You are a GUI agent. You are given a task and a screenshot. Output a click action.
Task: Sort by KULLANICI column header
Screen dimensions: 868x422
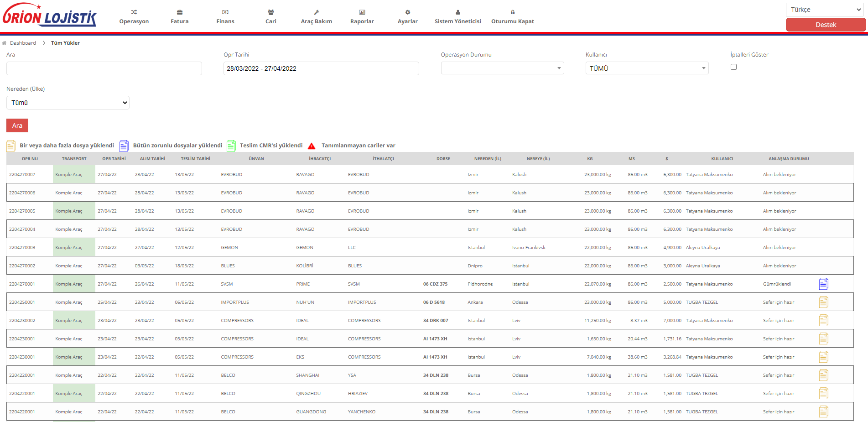tap(722, 159)
